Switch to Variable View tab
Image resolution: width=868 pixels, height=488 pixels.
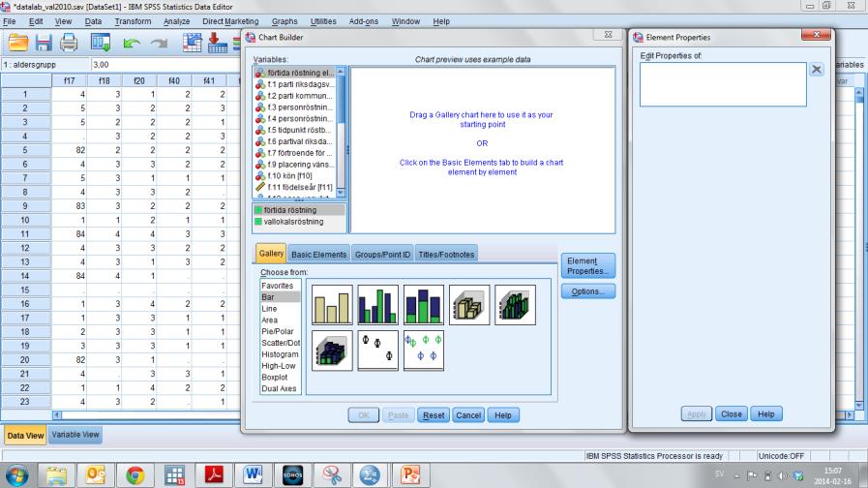click(x=75, y=435)
